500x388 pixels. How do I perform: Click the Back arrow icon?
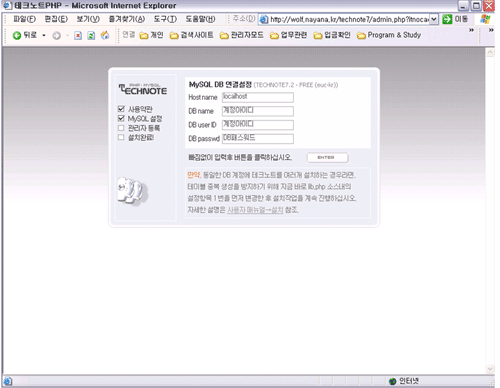pyautogui.click(x=17, y=35)
